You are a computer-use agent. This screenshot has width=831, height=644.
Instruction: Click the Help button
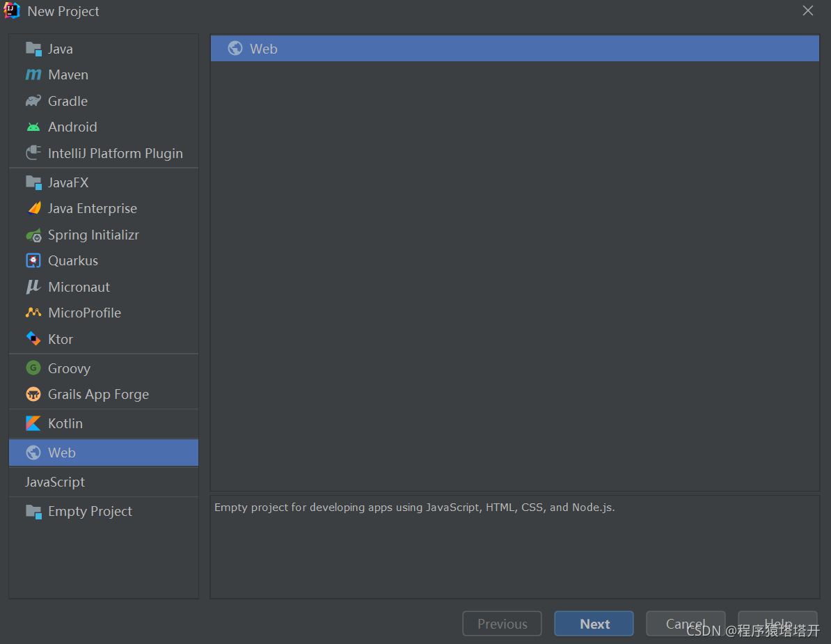pos(777,623)
